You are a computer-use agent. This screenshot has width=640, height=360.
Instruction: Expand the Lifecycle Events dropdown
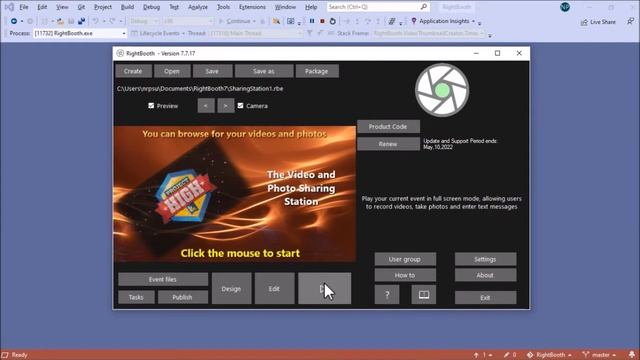coord(158,33)
